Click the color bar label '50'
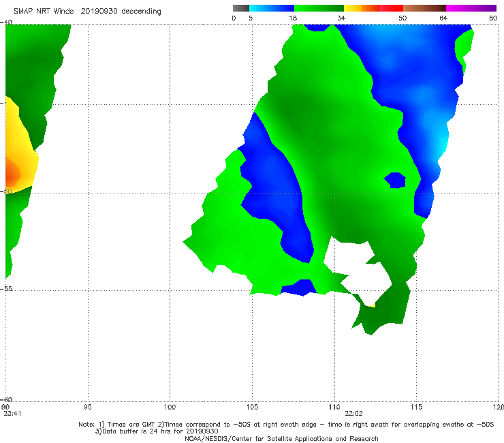The height and width of the screenshot is (443, 504). 403,18
